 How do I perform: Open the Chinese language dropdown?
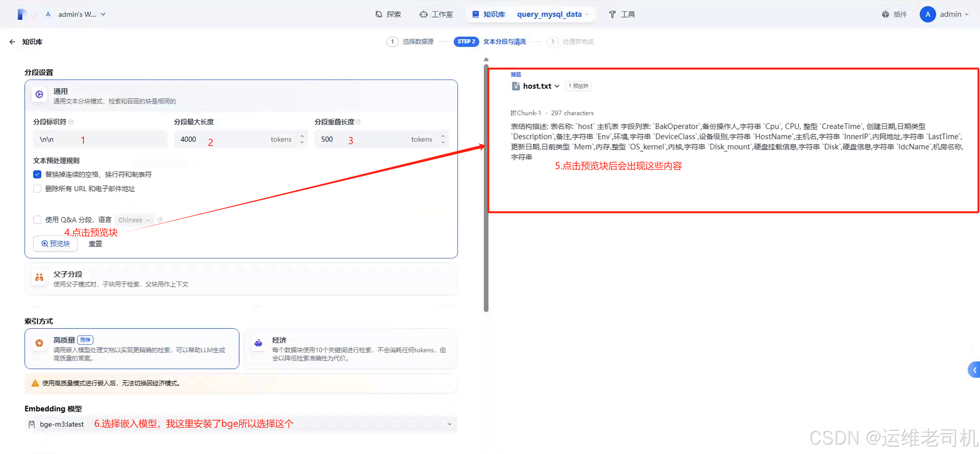tap(134, 220)
